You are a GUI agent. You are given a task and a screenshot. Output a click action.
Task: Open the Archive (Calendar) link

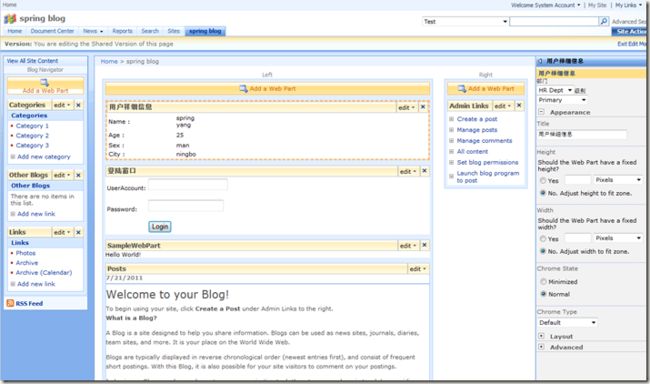(x=44, y=273)
